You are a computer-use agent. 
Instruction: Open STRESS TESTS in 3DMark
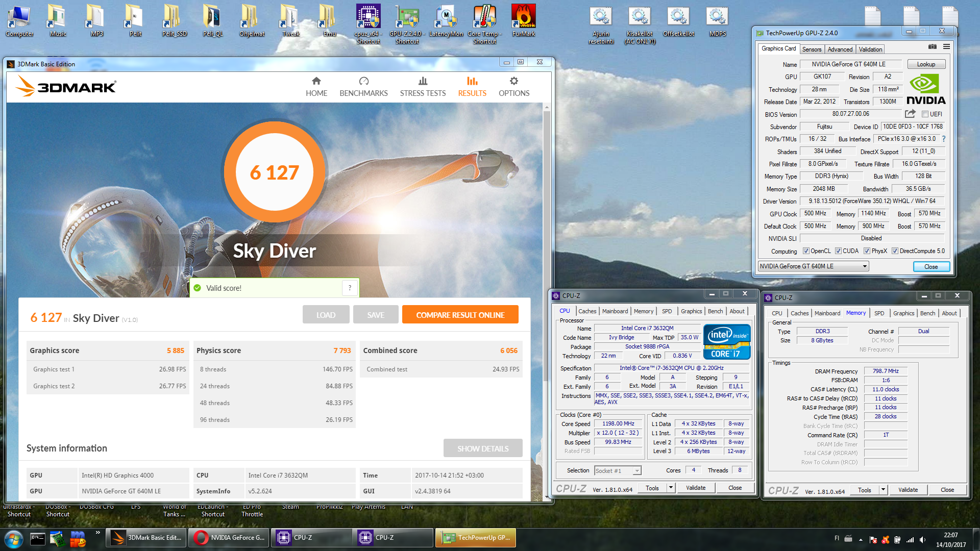423,87
